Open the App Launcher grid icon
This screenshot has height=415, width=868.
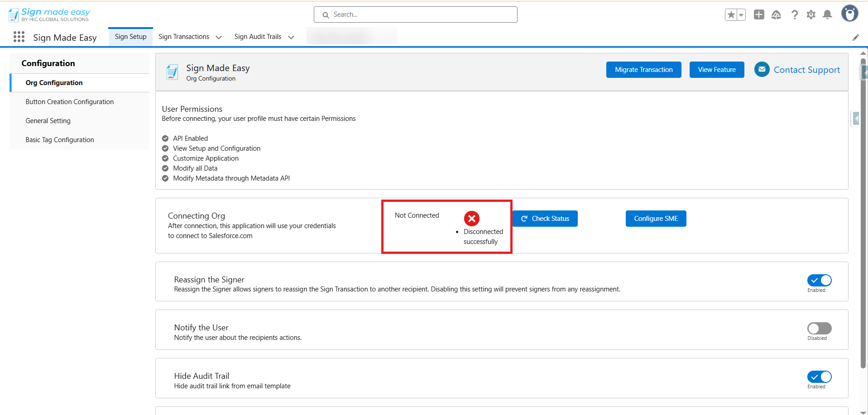[19, 37]
